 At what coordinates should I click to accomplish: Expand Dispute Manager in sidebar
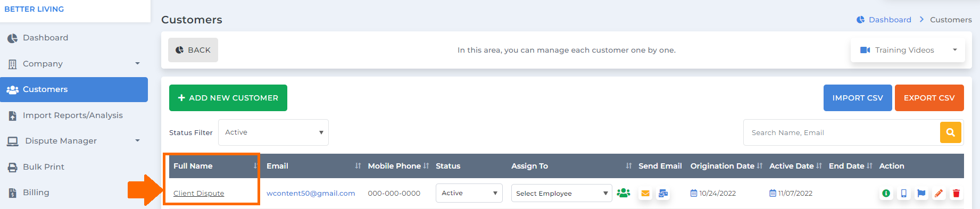point(74,141)
